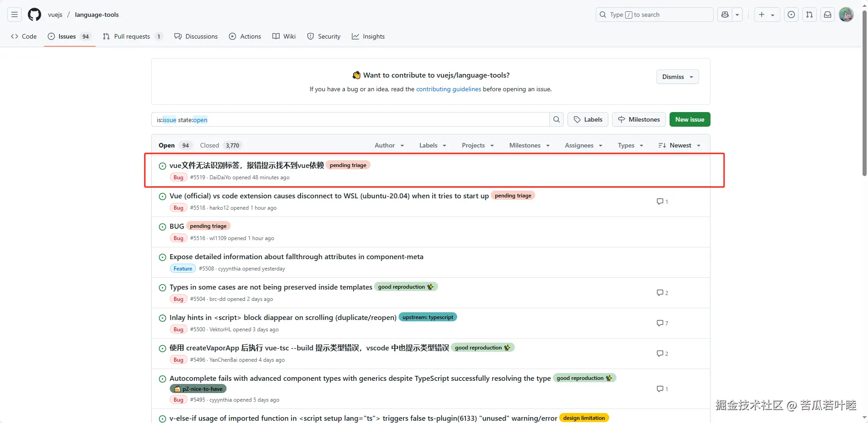This screenshot has height=423, width=868.
Task: Click upstream: typescript label
Action: tap(428, 317)
